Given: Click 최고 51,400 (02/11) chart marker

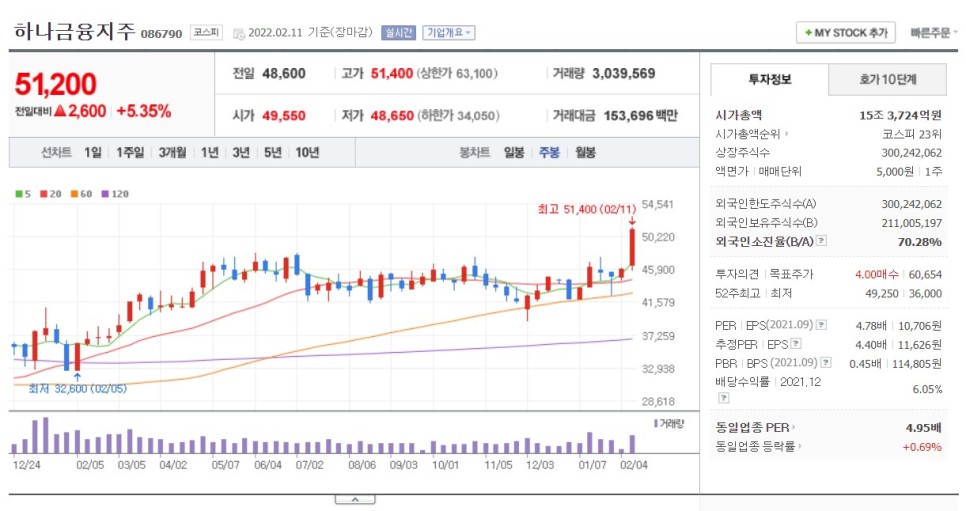Looking at the screenshot, I should pyautogui.click(x=586, y=210).
